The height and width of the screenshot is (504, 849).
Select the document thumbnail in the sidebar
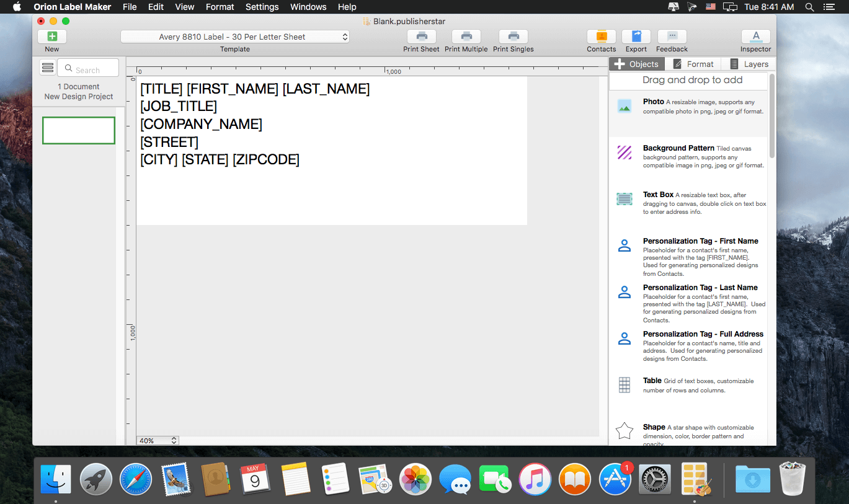click(79, 130)
